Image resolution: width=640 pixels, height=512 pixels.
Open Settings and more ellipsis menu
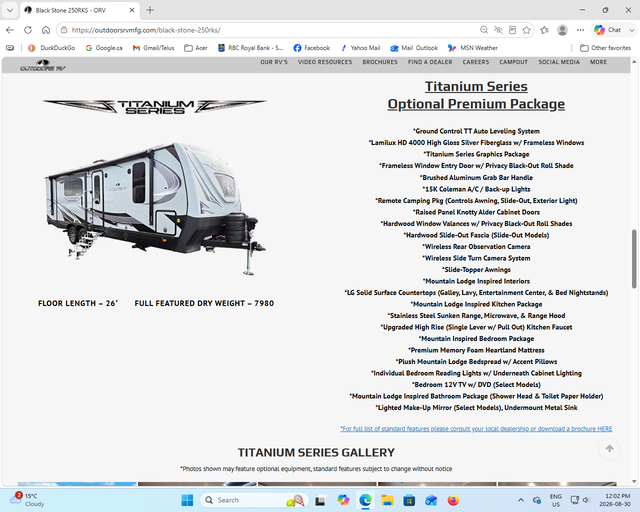click(x=580, y=30)
